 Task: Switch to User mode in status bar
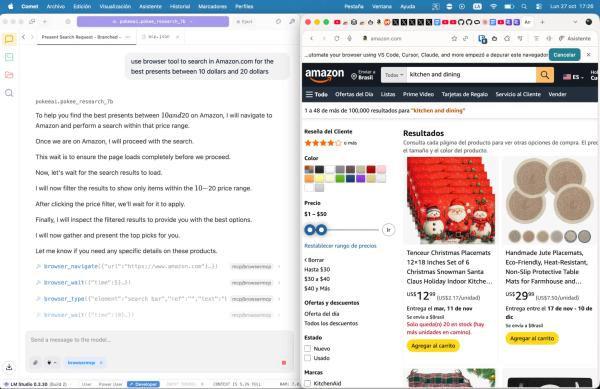[86, 384]
